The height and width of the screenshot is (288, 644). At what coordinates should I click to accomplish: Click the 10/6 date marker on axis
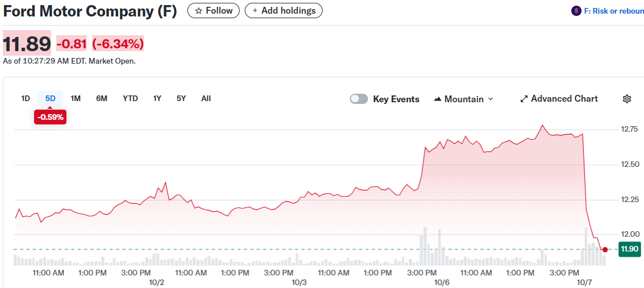click(442, 282)
